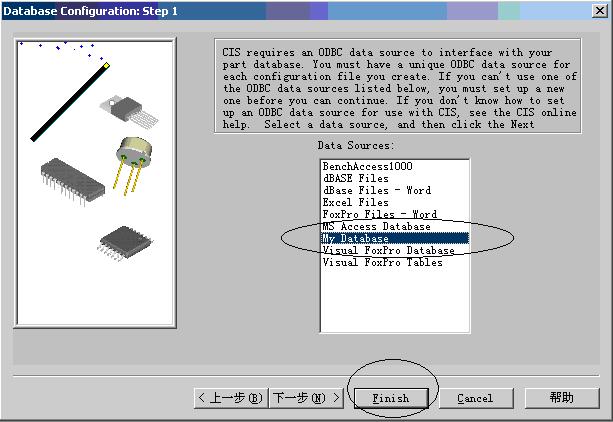Click the Finish button
Viewport: 613px width, 422px height.
click(391, 398)
